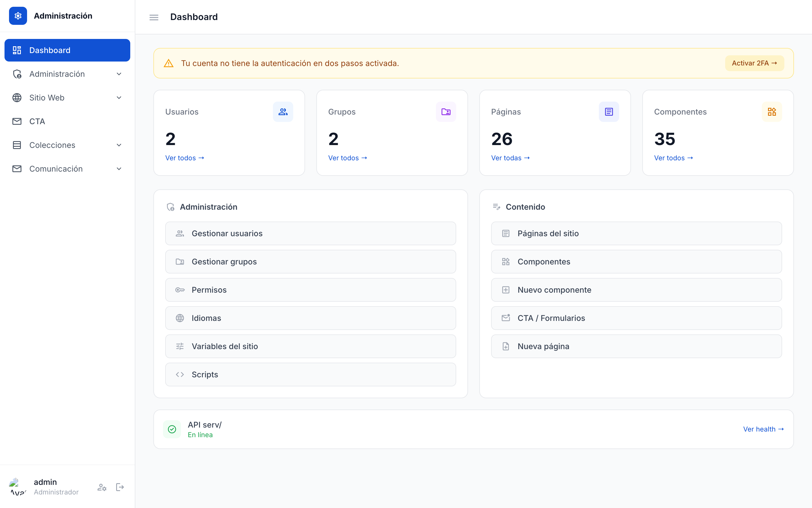Expand the Administración sidebar chevron

pyautogui.click(x=119, y=74)
